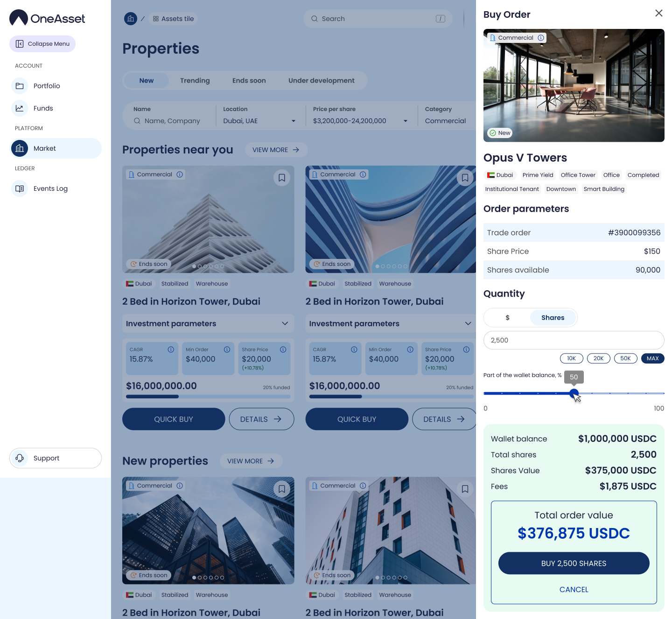Viewport: 672px width, 619px height.
Task: Click the quantity input field
Action: 574,340
